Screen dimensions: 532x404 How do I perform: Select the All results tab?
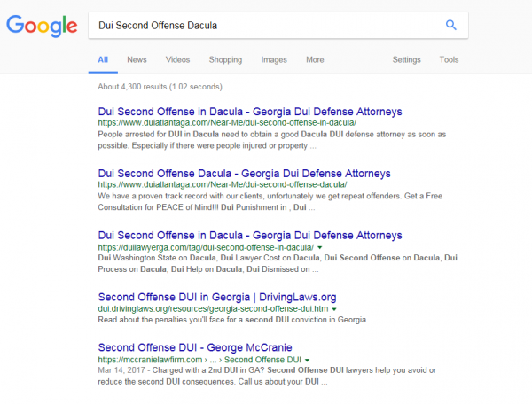[103, 59]
